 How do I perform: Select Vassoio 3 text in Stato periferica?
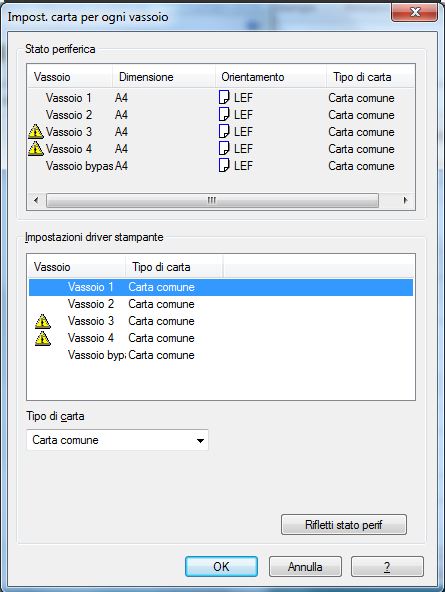[x=69, y=132]
